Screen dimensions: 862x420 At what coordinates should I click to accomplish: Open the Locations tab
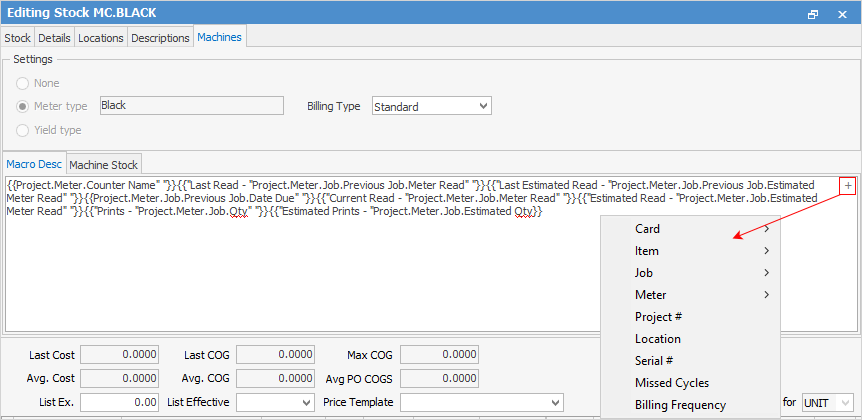point(101,38)
